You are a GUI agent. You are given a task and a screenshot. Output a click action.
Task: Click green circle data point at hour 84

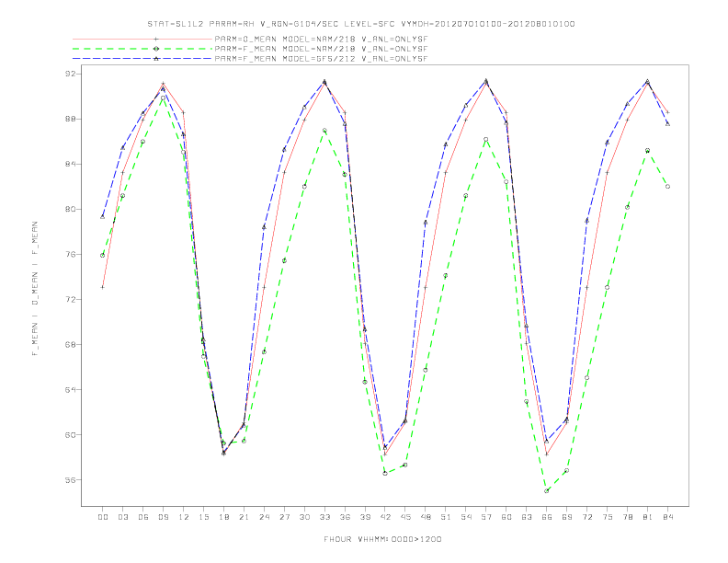tap(667, 186)
